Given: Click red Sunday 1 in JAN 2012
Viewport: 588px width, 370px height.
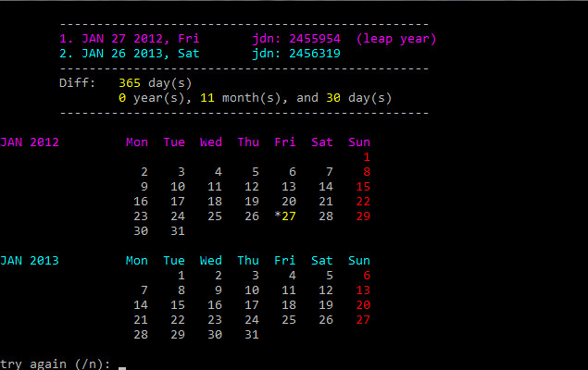Looking at the screenshot, I should (x=367, y=157).
